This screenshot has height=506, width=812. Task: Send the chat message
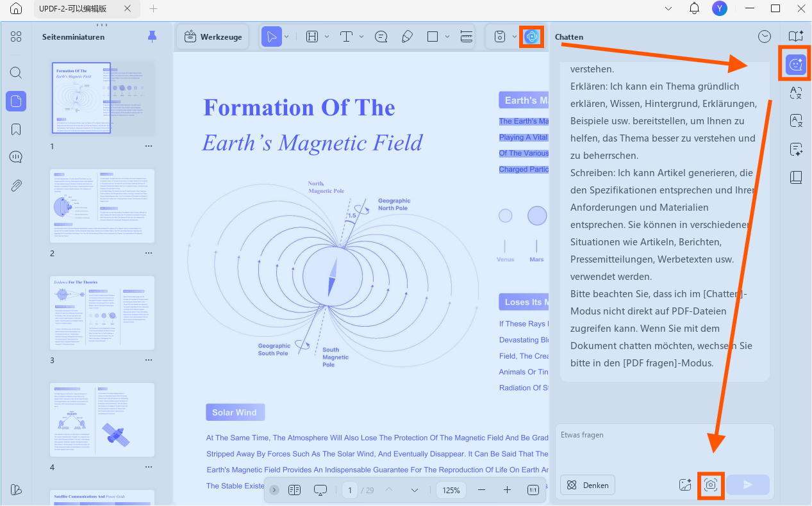748,485
